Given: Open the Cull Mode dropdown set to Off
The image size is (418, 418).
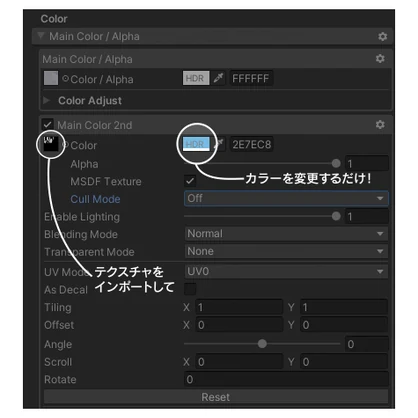Looking at the screenshot, I should pyautogui.click(x=286, y=198).
